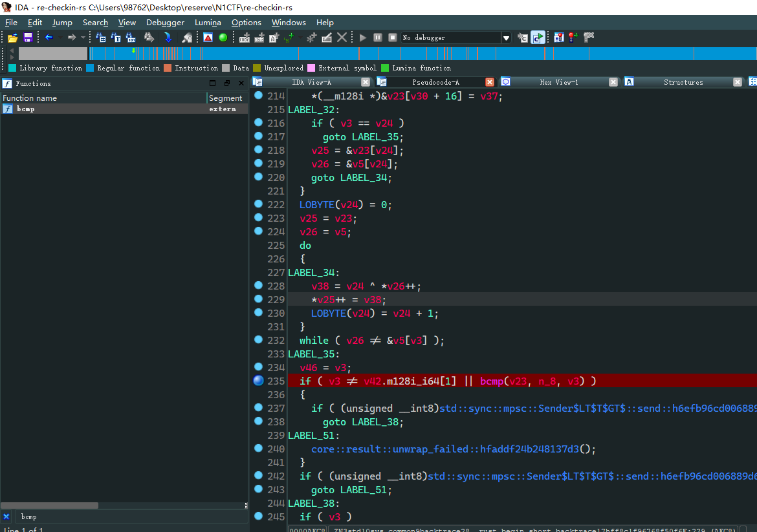
Task: Toggle breakpoint dot beside line 216
Action: point(259,122)
